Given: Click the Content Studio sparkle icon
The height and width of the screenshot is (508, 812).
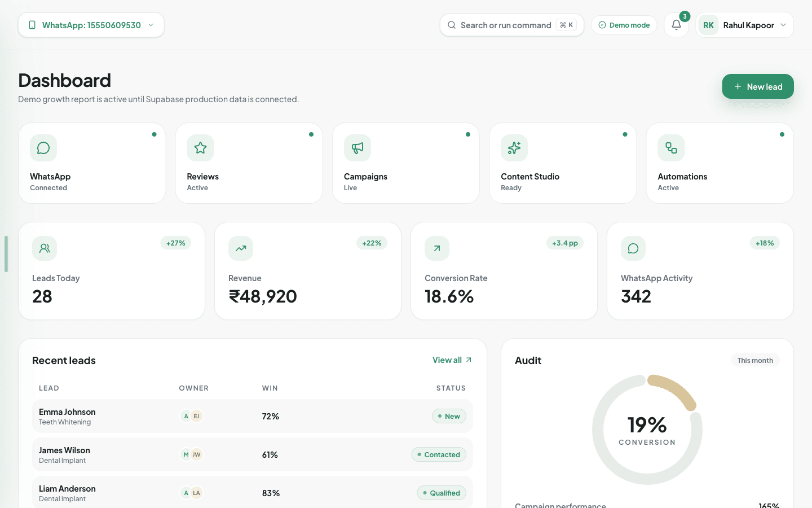Looking at the screenshot, I should (x=514, y=148).
